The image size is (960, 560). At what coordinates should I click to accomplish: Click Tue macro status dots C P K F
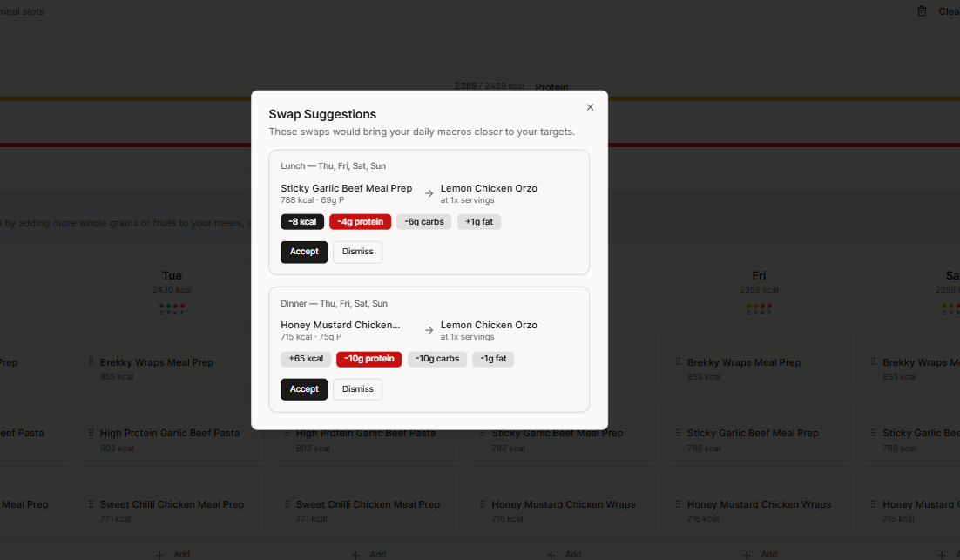[x=172, y=309]
